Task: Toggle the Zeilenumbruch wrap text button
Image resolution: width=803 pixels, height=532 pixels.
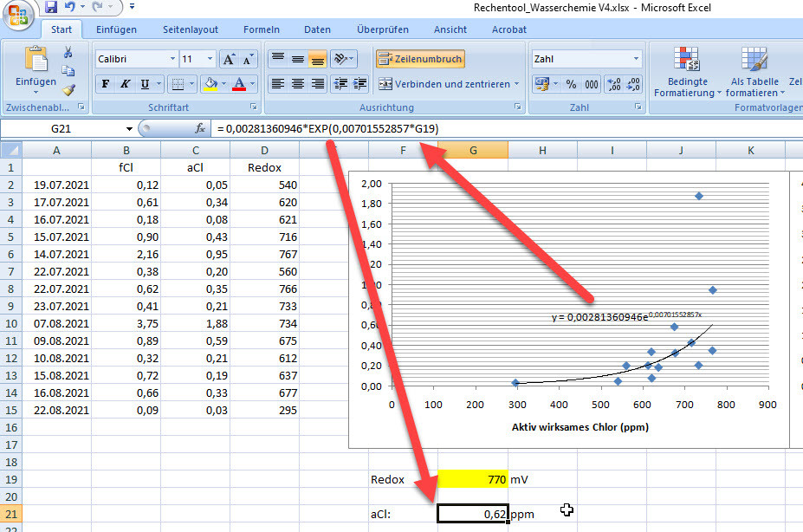Action: tap(420, 60)
